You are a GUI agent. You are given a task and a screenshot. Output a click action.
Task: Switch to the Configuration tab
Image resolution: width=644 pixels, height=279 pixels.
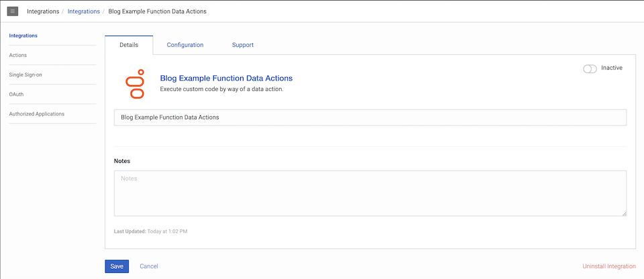[x=184, y=45]
